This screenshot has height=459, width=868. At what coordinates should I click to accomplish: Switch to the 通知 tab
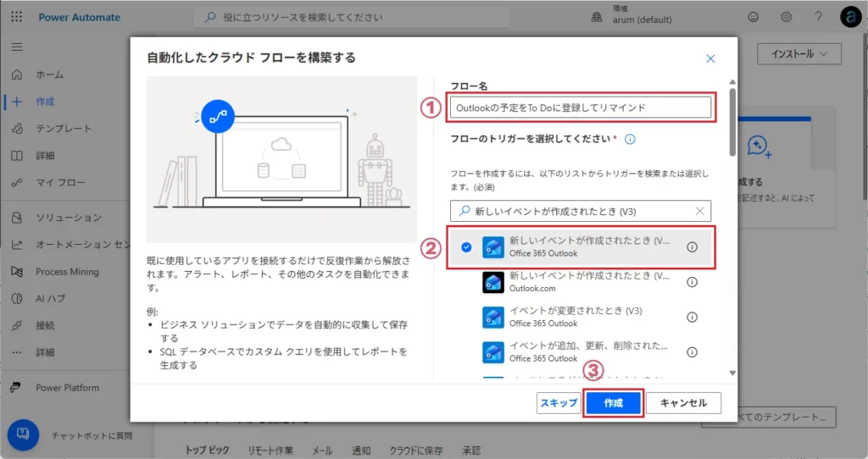361,451
